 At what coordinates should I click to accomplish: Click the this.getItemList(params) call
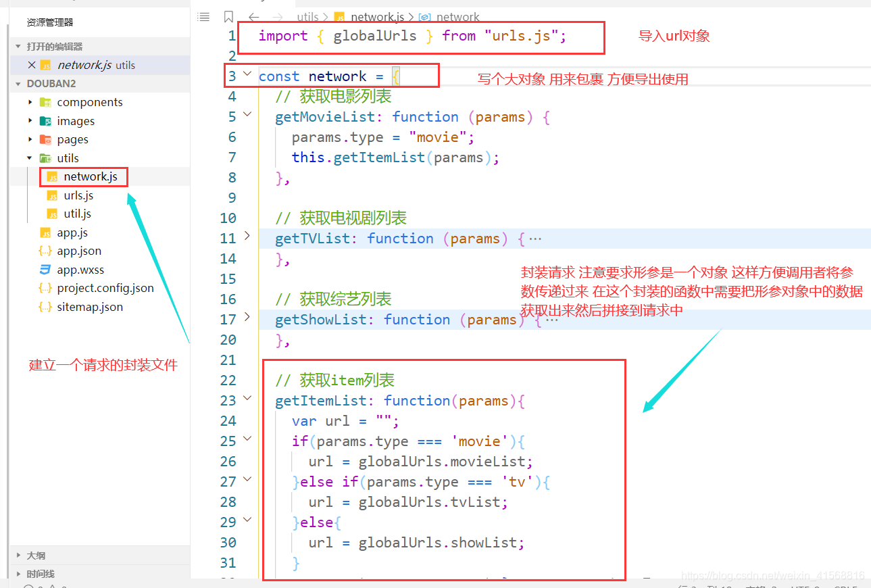point(391,157)
